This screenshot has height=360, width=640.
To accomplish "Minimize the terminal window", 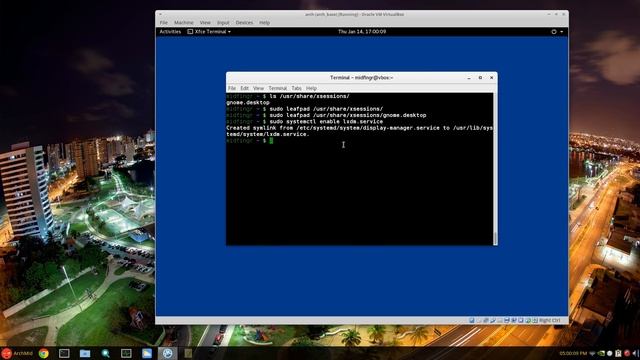I will (469, 78).
